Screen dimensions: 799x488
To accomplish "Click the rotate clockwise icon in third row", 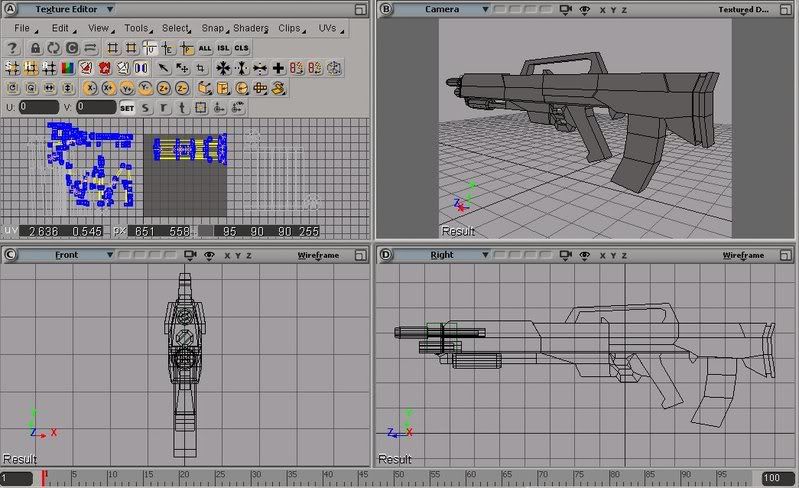I will click(13, 88).
